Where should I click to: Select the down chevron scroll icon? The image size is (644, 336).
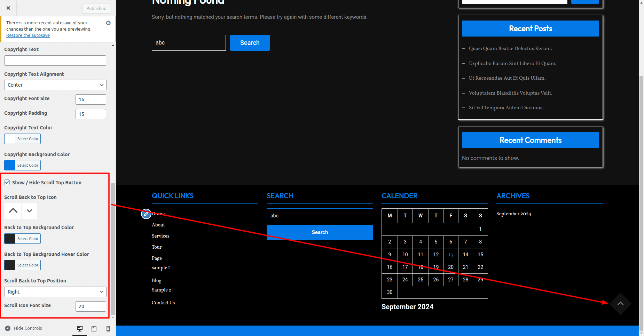tap(30, 210)
